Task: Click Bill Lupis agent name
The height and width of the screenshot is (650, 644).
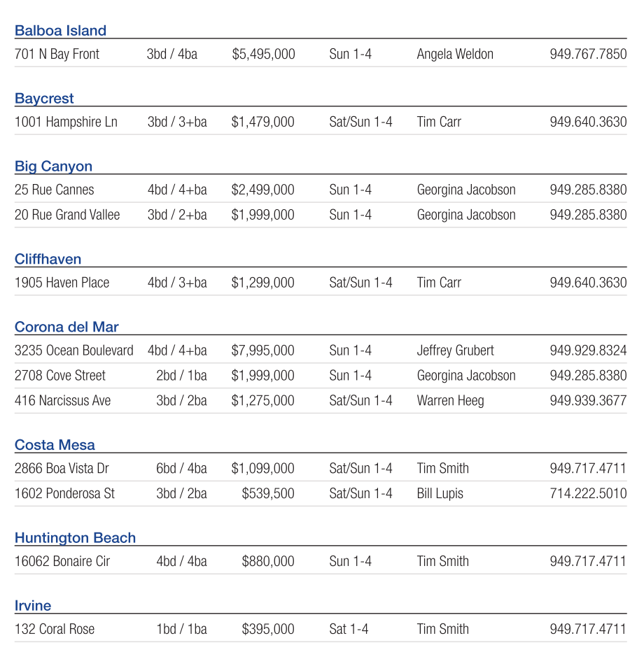Action: point(440,494)
